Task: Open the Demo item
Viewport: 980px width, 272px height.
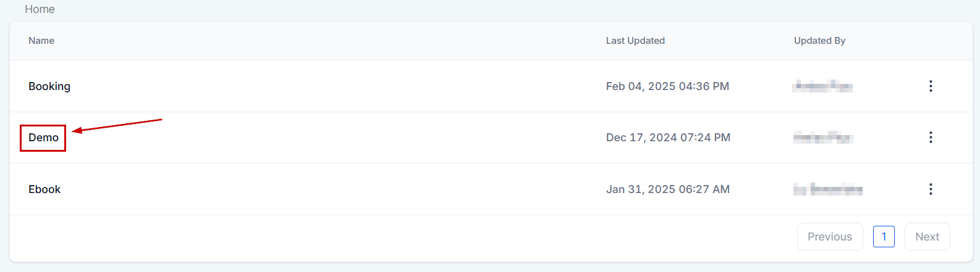Action: click(x=43, y=138)
